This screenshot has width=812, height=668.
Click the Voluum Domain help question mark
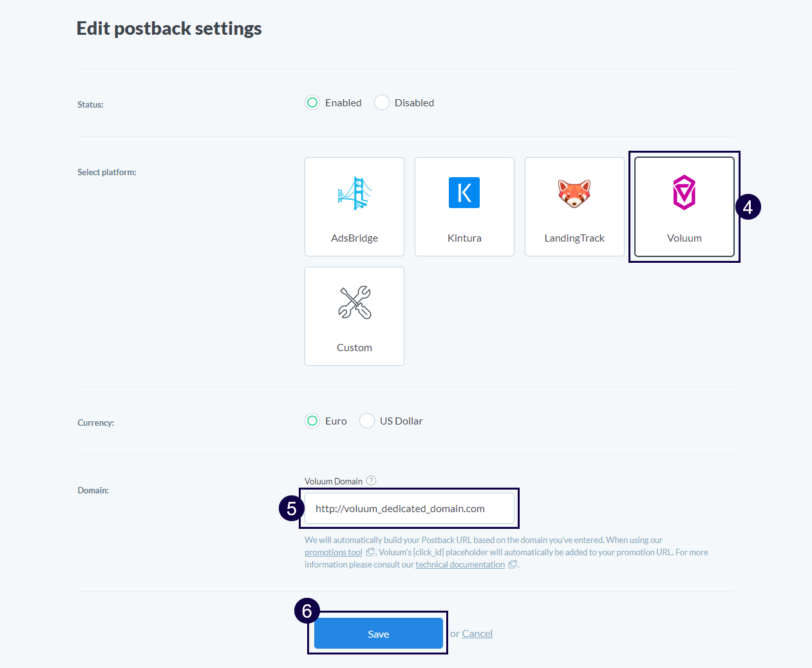[372, 481]
